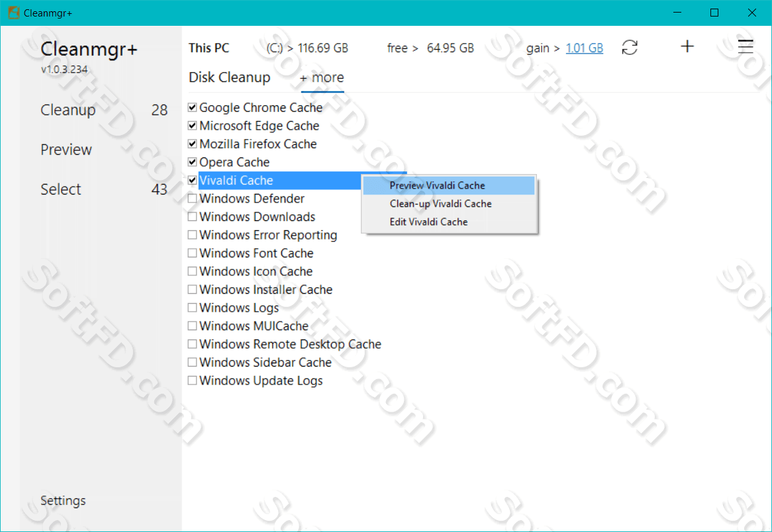Uncheck the Mozilla Firefox Cache checkbox

click(x=193, y=144)
